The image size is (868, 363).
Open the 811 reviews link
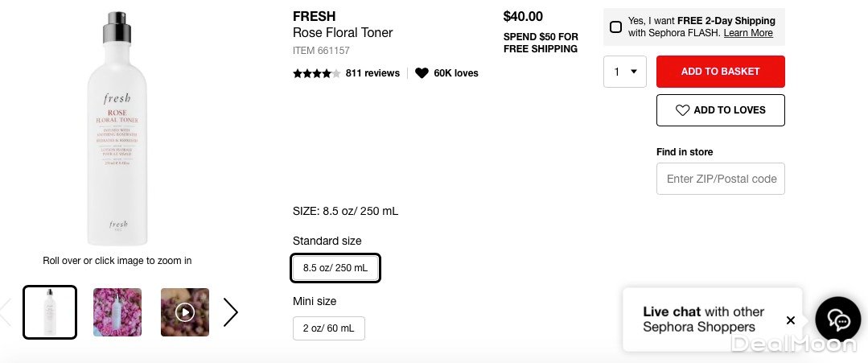(372, 73)
